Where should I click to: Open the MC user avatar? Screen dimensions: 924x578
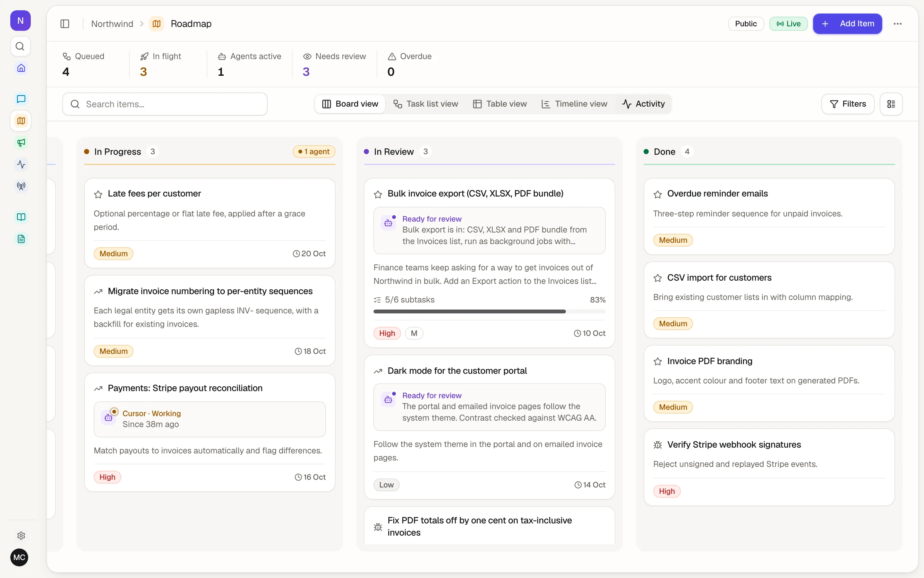(20, 557)
